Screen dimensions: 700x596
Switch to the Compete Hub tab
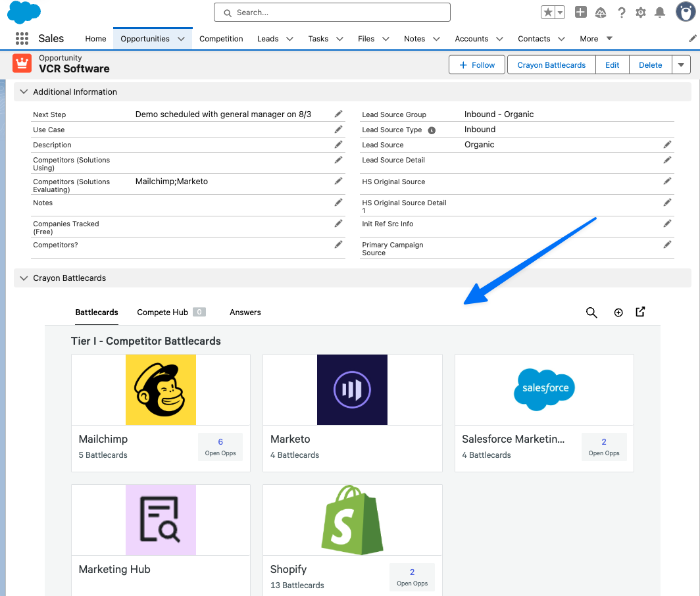[x=162, y=312]
